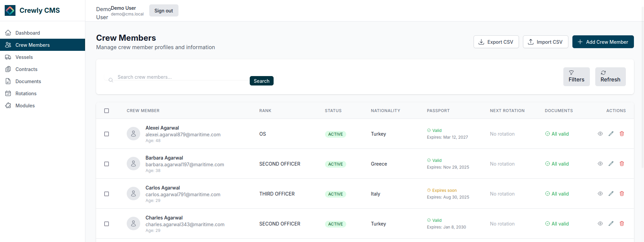Image resolution: width=644 pixels, height=242 pixels.
Task: Click the demo@cms.local user email
Action: click(x=127, y=14)
